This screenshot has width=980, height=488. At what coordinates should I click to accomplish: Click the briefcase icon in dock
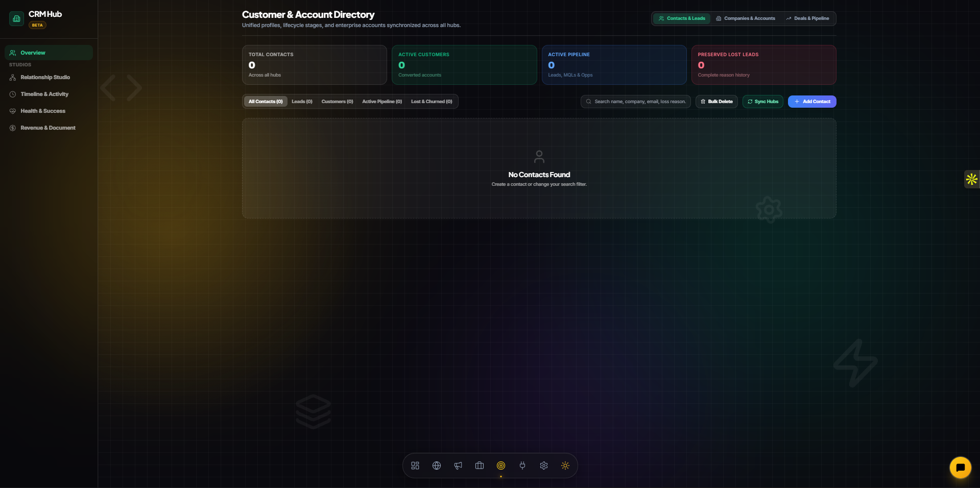(480, 466)
